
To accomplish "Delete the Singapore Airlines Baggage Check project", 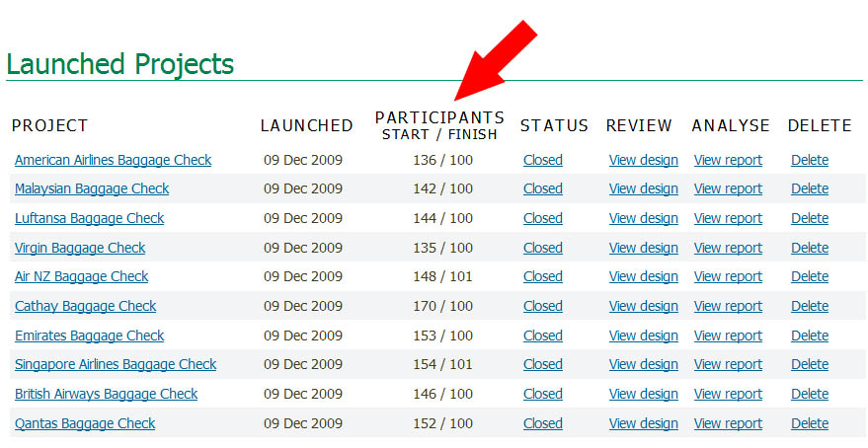I will [x=810, y=364].
